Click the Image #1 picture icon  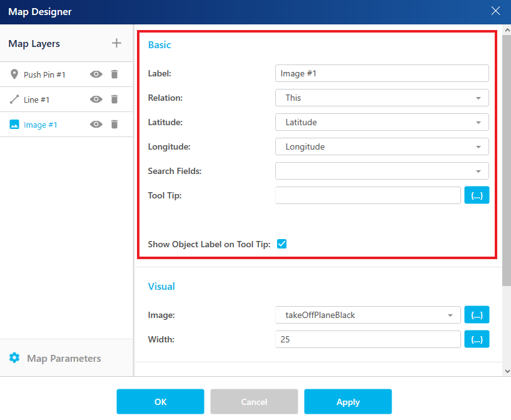click(14, 124)
